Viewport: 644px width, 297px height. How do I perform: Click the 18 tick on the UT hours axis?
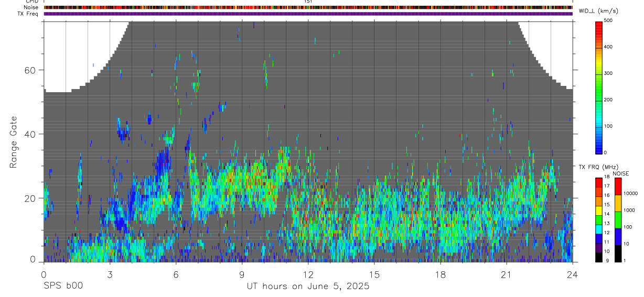point(441,274)
